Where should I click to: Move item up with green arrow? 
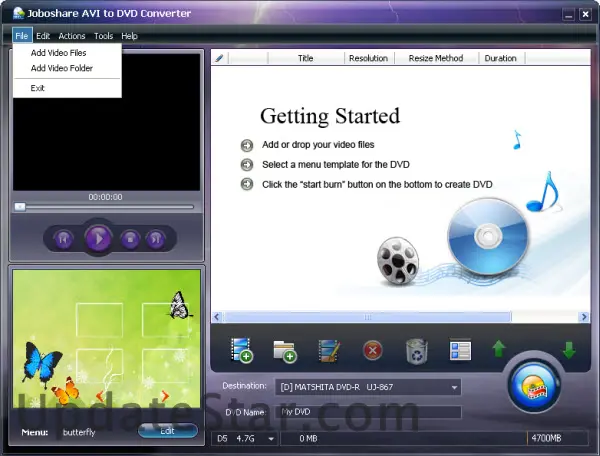tap(499, 349)
